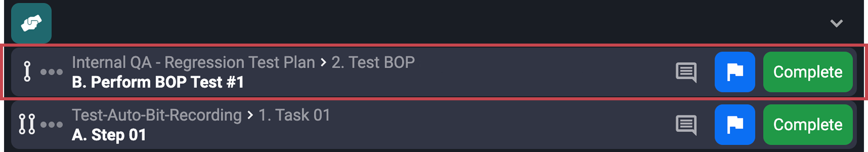Mark A. Step 01 as Complete

[x=808, y=125]
